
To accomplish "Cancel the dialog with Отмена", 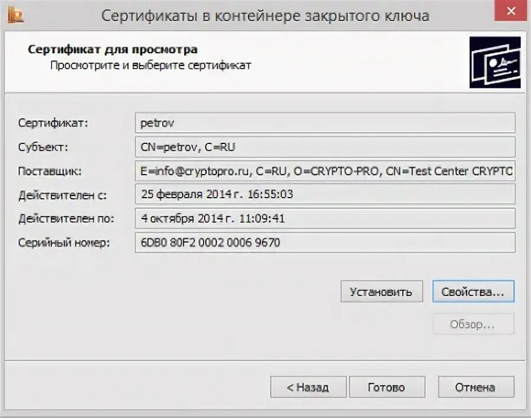I will coord(476,387).
